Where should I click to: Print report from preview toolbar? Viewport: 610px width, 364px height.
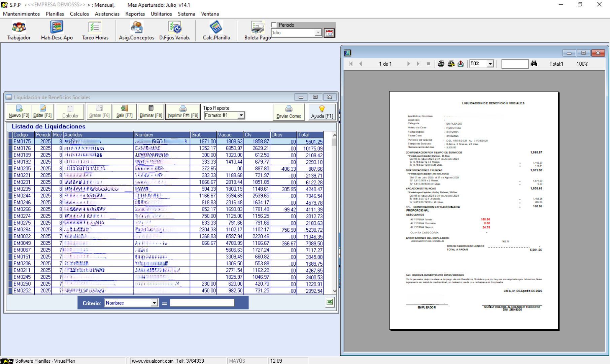click(441, 64)
